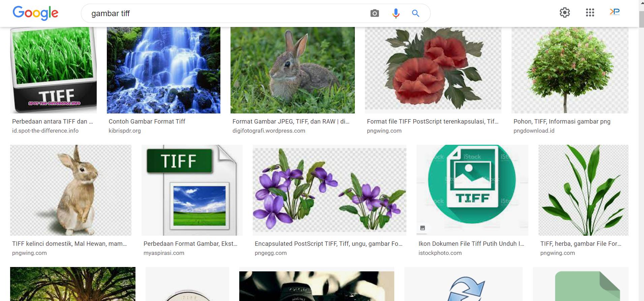Open the blue waterfall thumbnail
Screen dimensions: 644x301
click(163, 70)
